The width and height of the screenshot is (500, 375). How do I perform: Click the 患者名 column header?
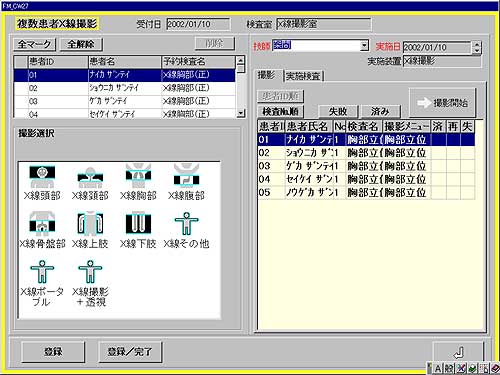(125, 62)
